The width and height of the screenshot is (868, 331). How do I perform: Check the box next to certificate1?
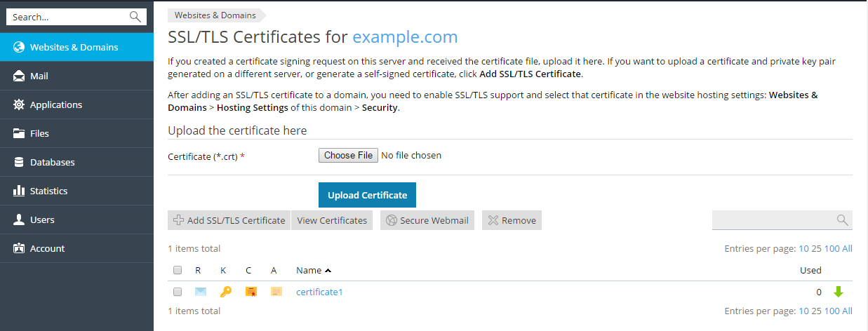(178, 292)
